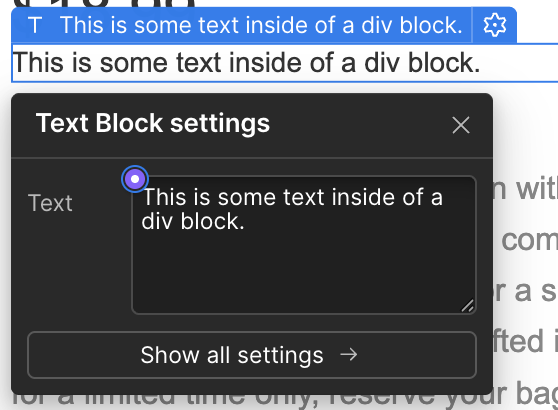Close the Text Block settings panel
The height and width of the screenshot is (410, 558).
[461, 125]
